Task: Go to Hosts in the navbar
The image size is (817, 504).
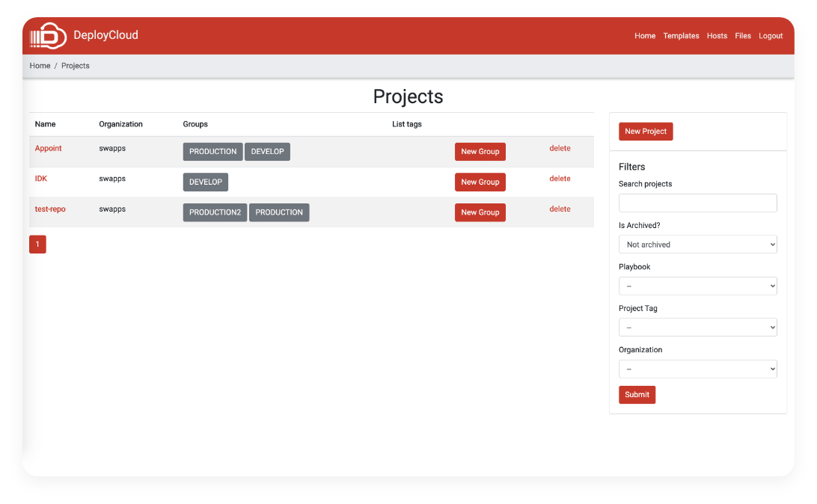Action: pos(717,36)
